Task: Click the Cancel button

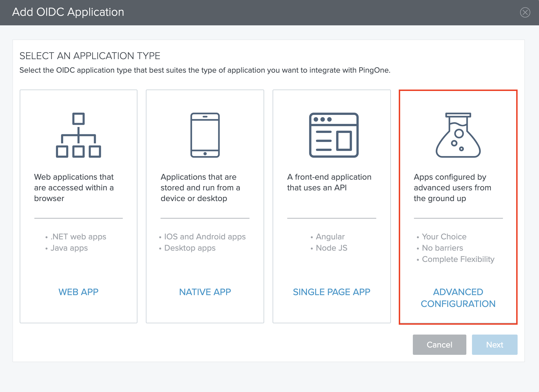Action: click(439, 344)
